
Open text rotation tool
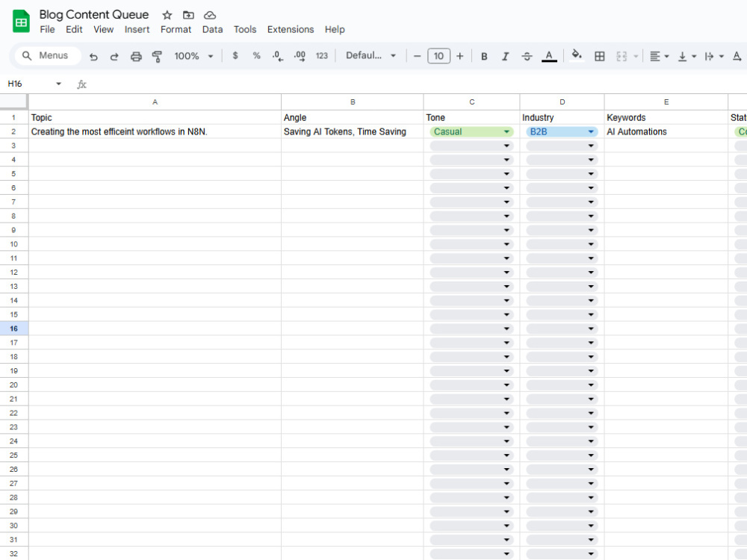click(x=737, y=57)
